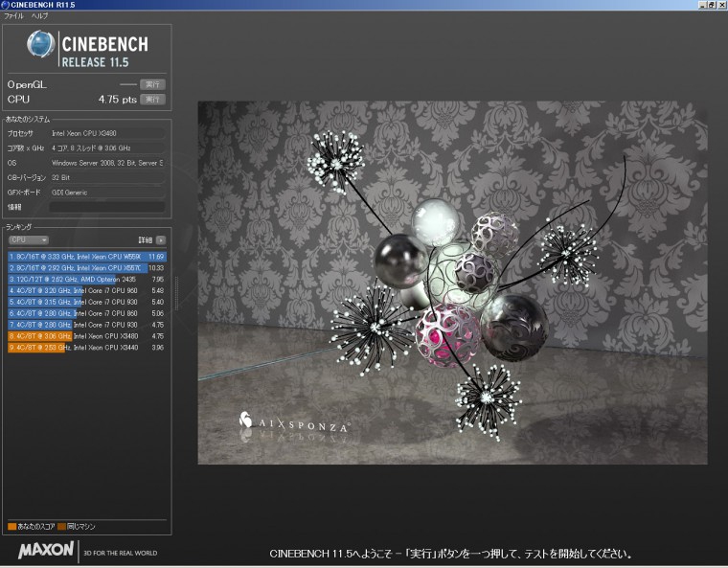Select ranking row AMD Opteron 2435
The image size is (728, 568).
click(87, 279)
